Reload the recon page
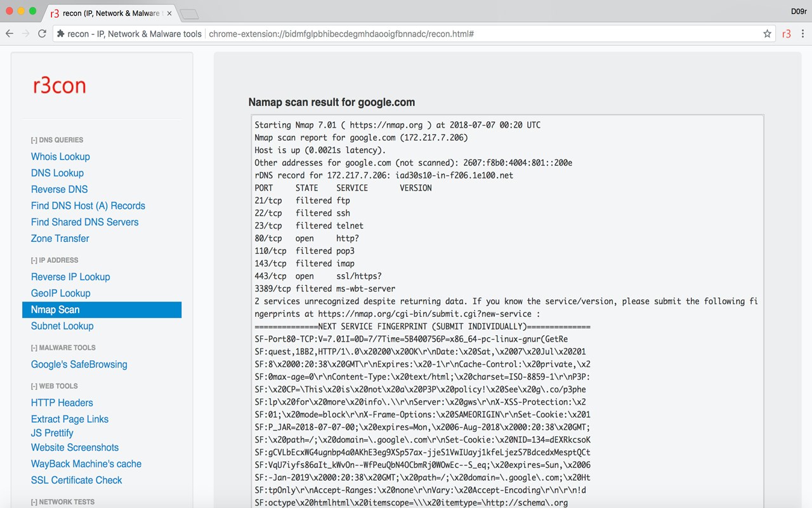Viewport: 812px width, 508px height. (x=42, y=34)
